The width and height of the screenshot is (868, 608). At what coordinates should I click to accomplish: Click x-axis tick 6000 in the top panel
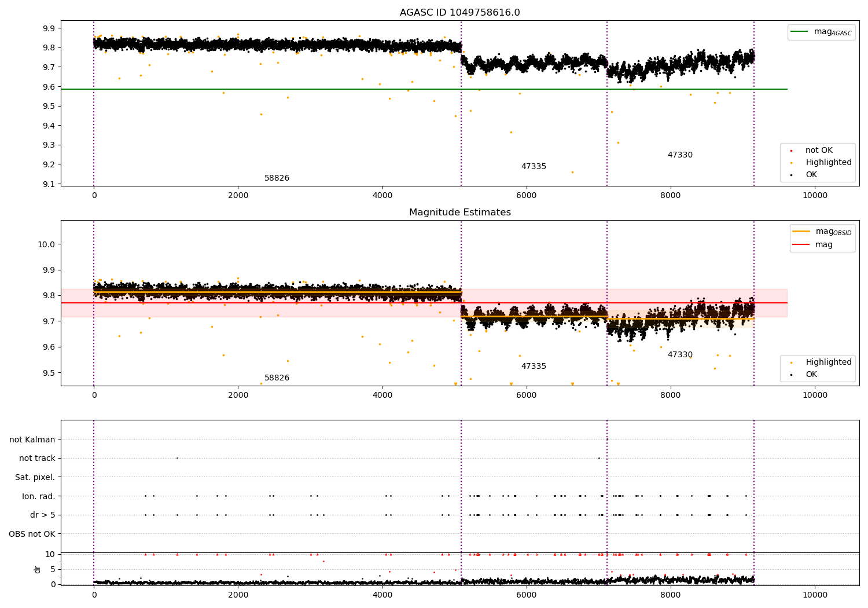[x=527, y=196]
